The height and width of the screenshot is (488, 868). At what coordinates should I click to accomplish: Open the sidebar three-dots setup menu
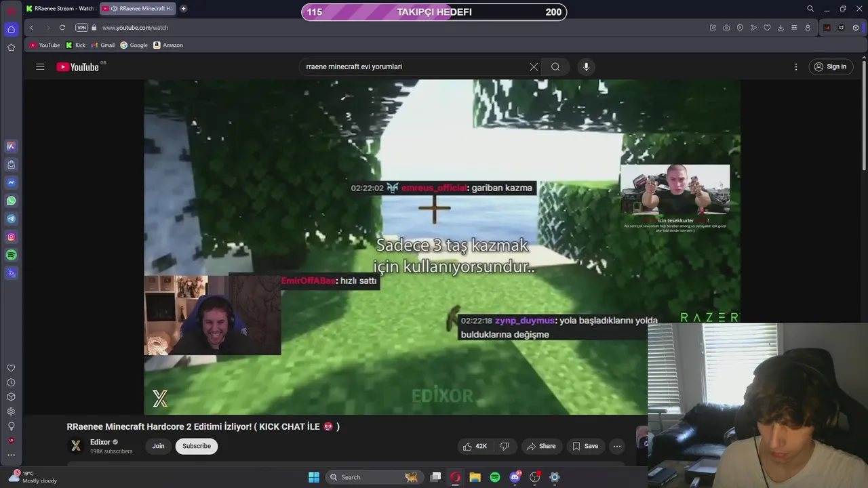click(x=11, y=455)
